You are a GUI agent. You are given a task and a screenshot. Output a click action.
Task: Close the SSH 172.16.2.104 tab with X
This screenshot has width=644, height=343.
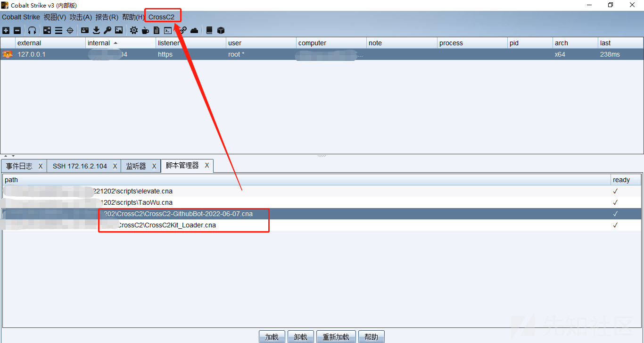pos(115,166)
